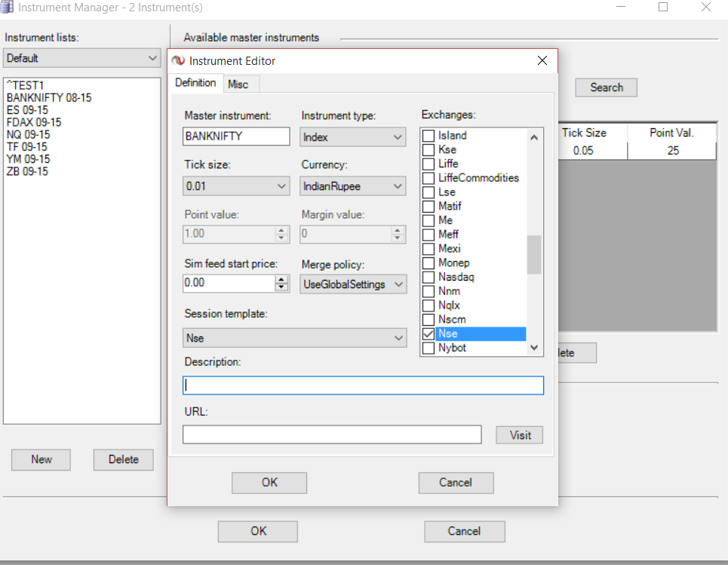Maximize the Instrument Manager window

pos(663,7)
